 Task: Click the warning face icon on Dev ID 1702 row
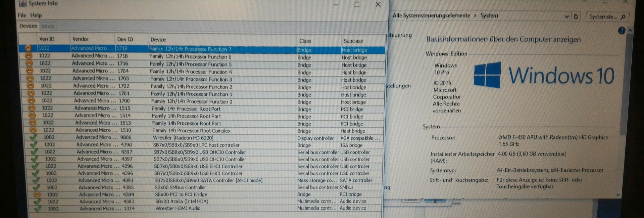pyautogui.click(x=31, y=85)
